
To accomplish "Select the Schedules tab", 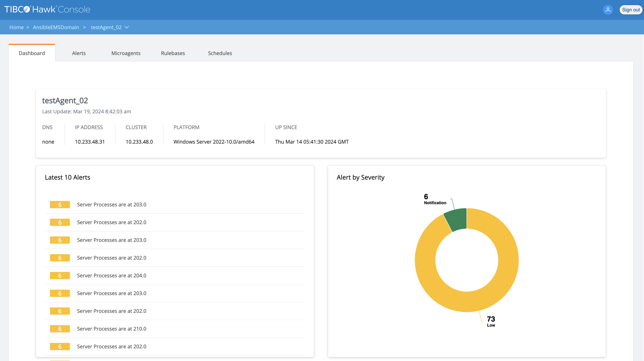I will 220,53.
